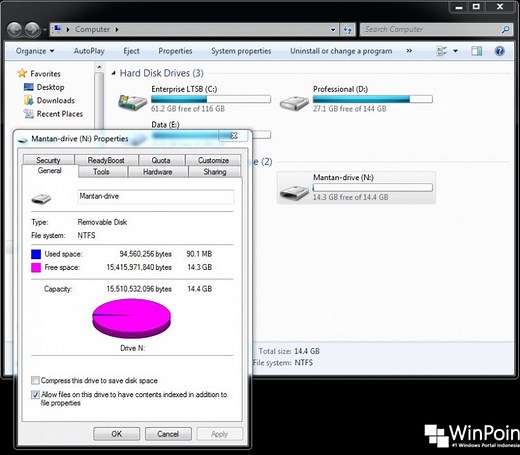Click Eject in the toolbar
520x455 pixels.
point(131,51)
